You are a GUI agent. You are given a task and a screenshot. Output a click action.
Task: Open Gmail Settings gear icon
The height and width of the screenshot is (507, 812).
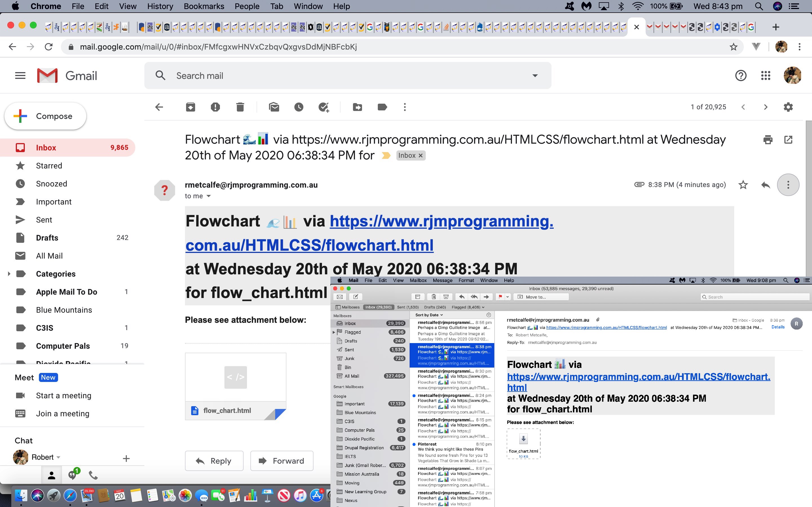(788, 107)
